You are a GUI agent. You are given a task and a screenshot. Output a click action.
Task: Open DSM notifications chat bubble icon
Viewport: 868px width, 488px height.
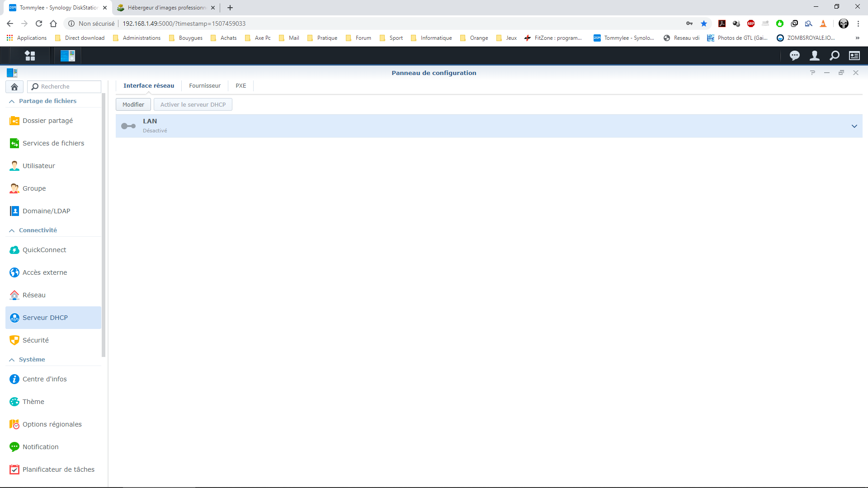[794, 56]
